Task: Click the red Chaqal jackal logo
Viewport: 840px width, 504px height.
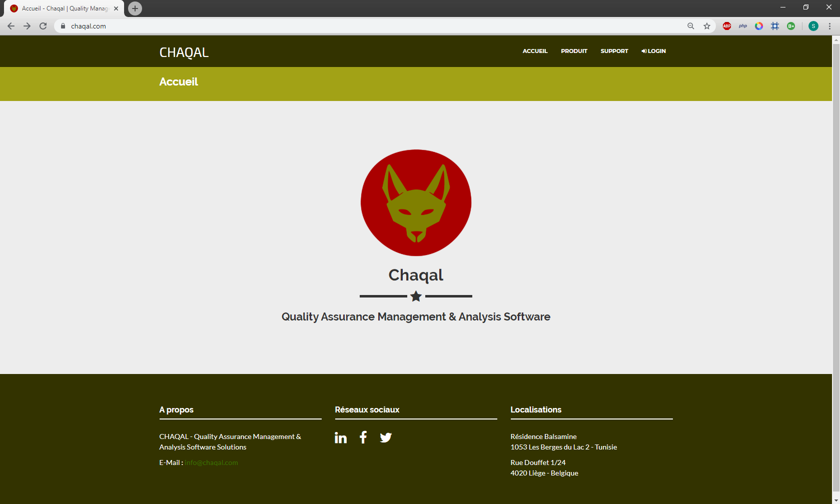Action: coord(416,202)
